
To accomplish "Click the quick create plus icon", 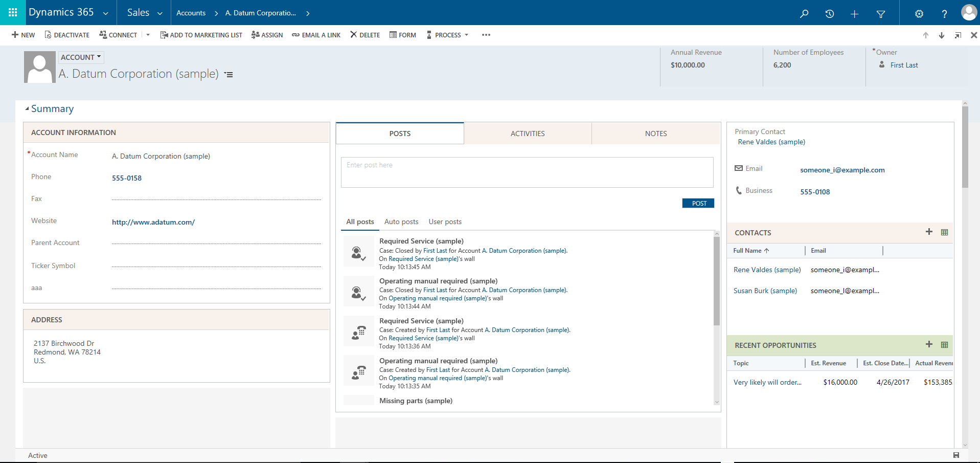I will pyautogui.click(x=854, y=14).
